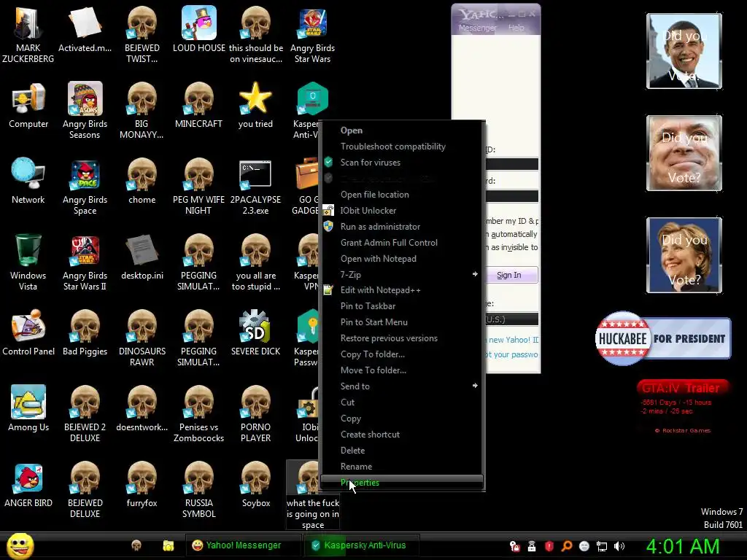Select Create shortcut in context menu
Screen dimensions: 747x560
(x=402, y=435)
